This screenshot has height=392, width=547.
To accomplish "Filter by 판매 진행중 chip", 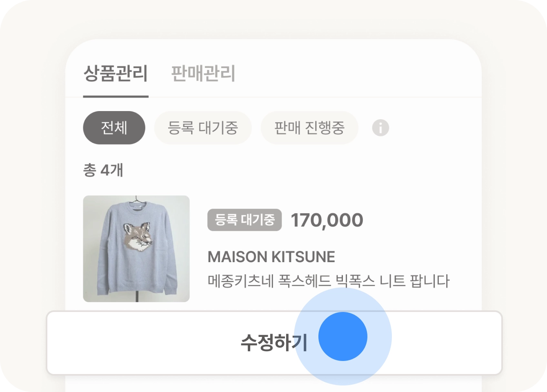I will (x=309, y=128).
